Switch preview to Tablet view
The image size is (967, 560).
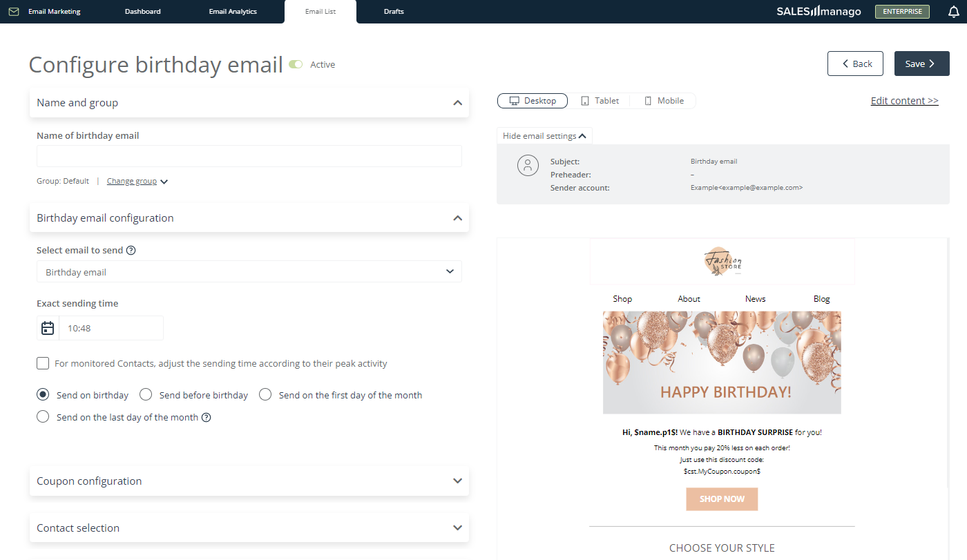click(x=600, y=101)
